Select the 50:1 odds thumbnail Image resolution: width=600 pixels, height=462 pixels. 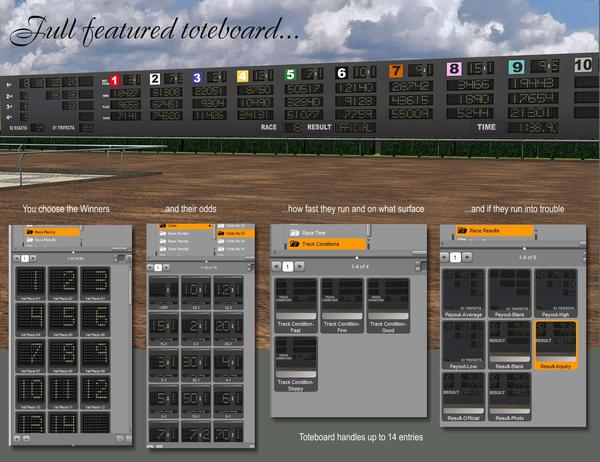pos(196,402)
